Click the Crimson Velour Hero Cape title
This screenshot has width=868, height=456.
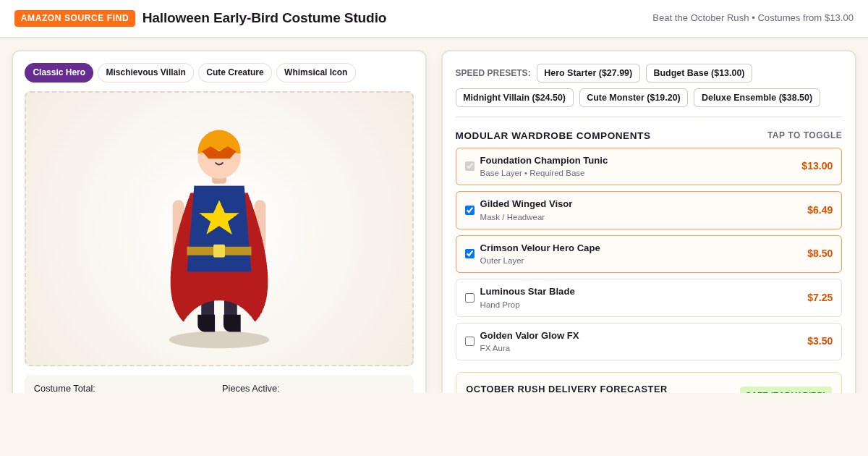(540, 248)
